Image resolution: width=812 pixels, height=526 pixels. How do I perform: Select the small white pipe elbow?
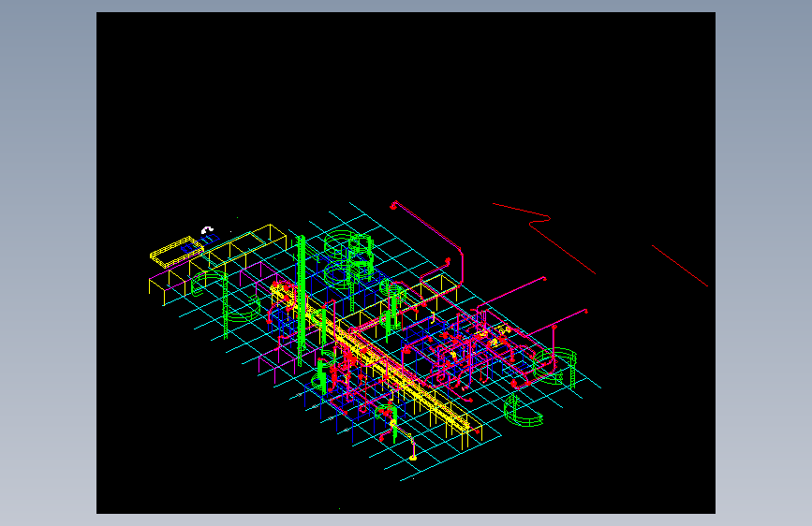tap(207, 230)
